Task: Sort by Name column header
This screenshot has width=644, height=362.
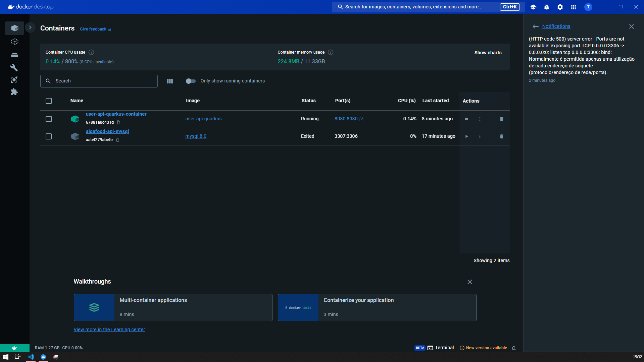Action: tap(77, 101)
